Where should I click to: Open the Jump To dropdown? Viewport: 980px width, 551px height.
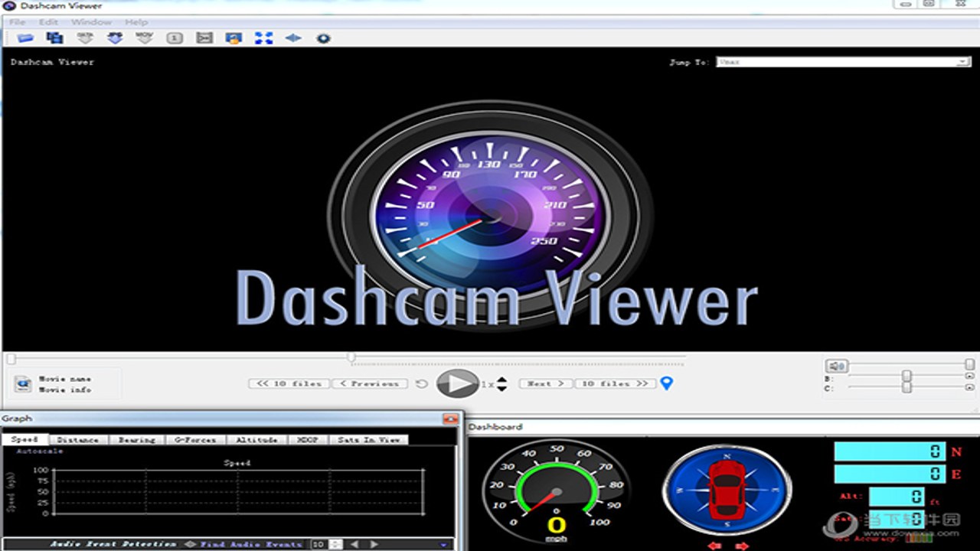point(844,62)
